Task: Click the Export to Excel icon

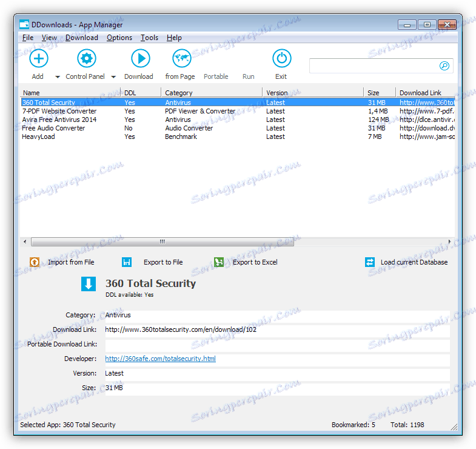Action: 219,262
